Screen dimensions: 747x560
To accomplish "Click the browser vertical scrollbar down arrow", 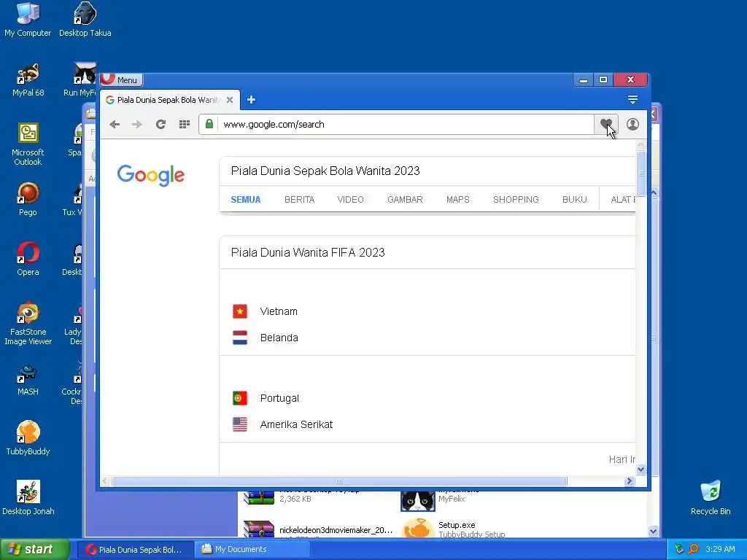I will pyautogui.click(x=640, y=470).
